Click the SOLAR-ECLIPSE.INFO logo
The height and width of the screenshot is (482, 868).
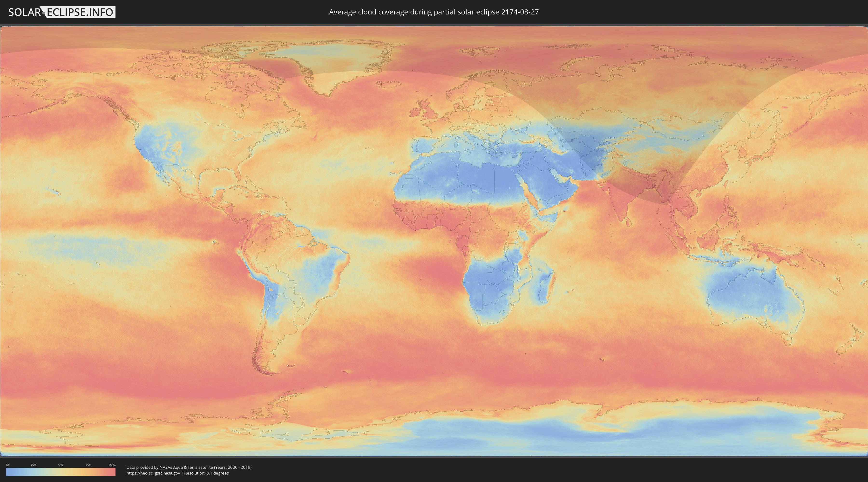click(x=61, y=12)
